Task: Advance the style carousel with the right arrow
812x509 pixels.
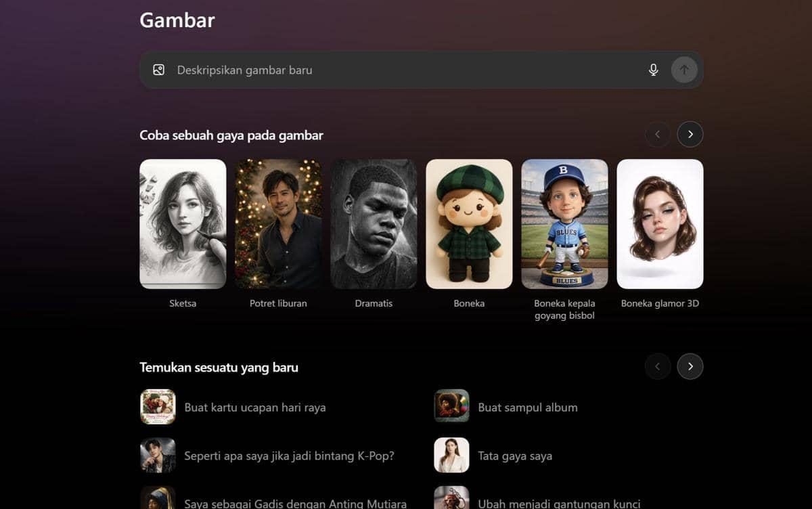Action: click(x=690, y=134)
